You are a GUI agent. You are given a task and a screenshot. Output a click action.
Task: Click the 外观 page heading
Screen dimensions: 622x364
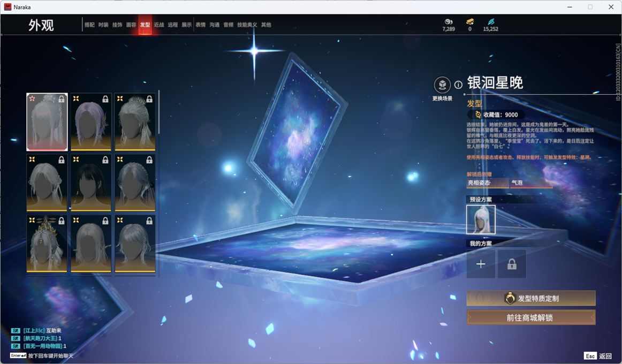(x=41, y=25)
